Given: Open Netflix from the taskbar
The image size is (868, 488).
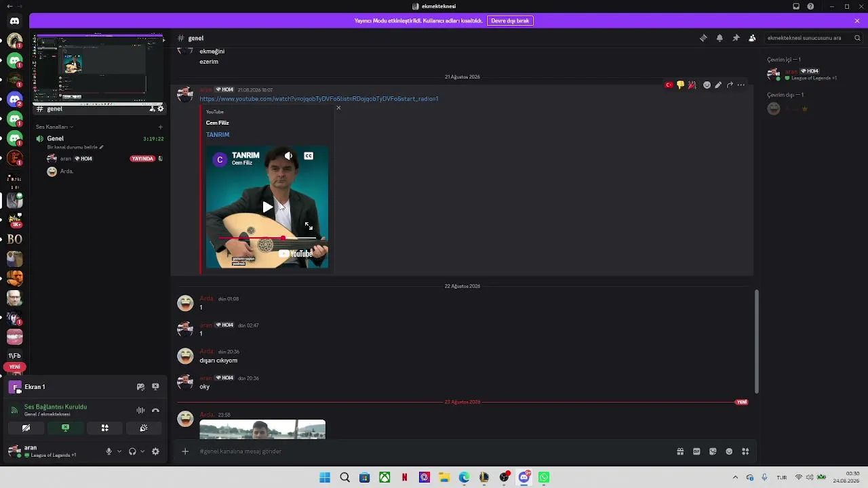Looking at the screenshot, I should tap(405, 477).
